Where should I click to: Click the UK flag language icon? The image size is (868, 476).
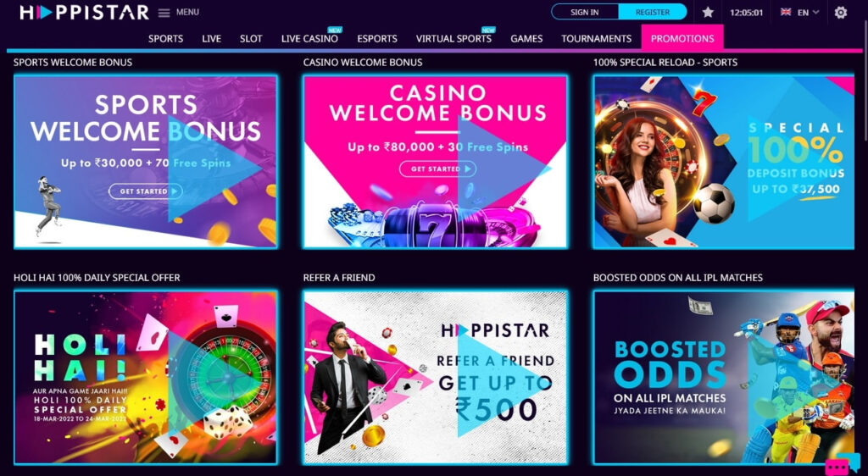(786, 12)
